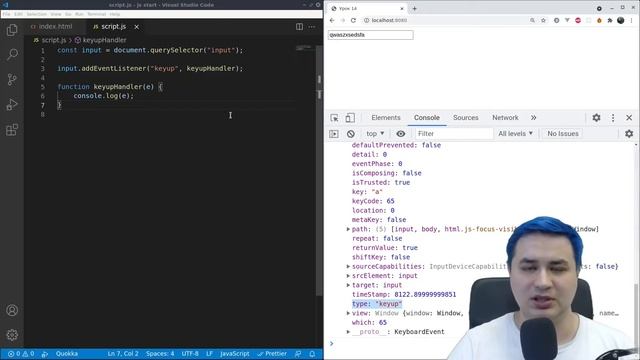Open the browser Extensions puzzle icon
Screen dimensions: 640x360
(x=610, y=20)
